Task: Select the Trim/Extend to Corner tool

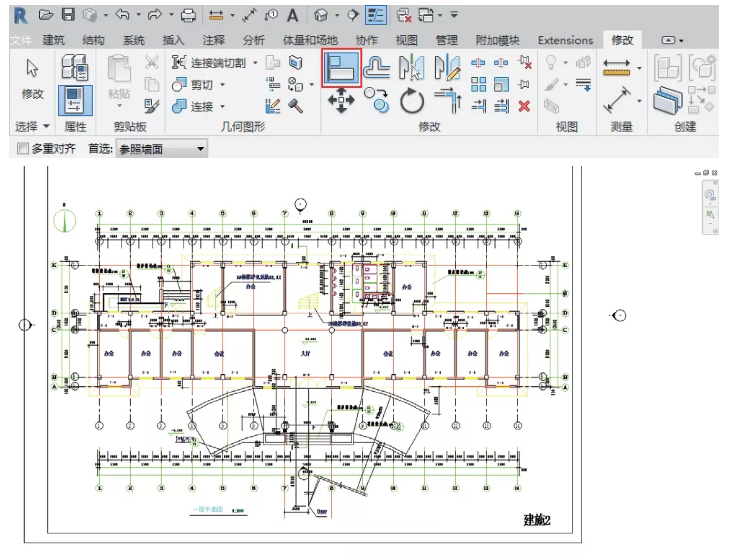Action: tap(446, 100)
